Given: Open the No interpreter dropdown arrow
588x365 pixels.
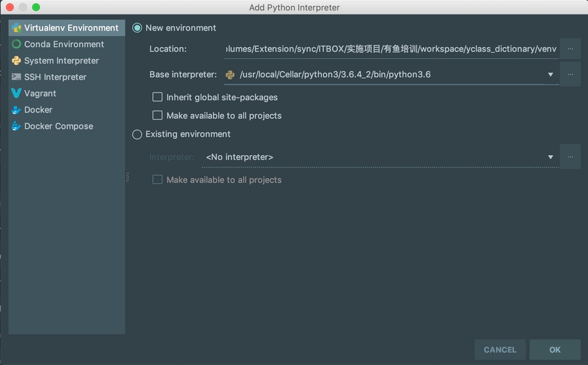Looking at the screenshot, I should 551,157.
